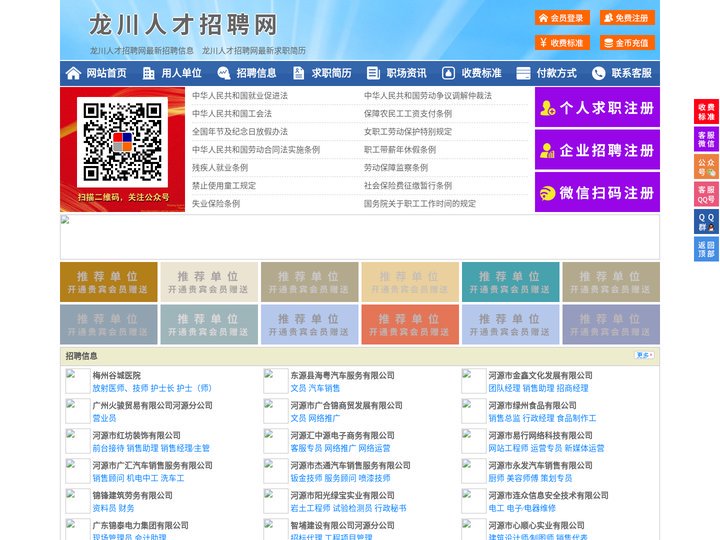Click 营业员 job under 广州火骏贸易
Screen dimensions: 720x540
pos(104,418)
